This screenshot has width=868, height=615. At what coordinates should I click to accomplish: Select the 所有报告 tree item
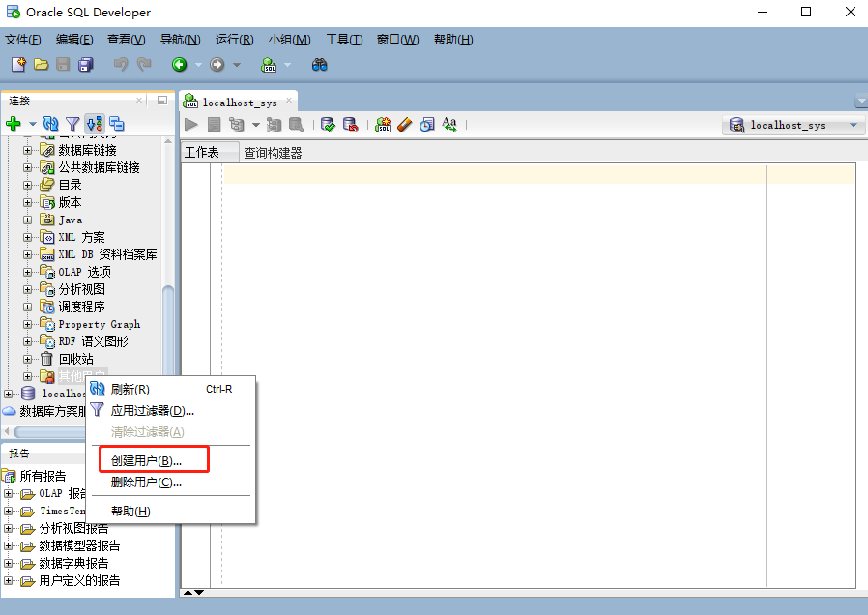(x=43, y=476)
